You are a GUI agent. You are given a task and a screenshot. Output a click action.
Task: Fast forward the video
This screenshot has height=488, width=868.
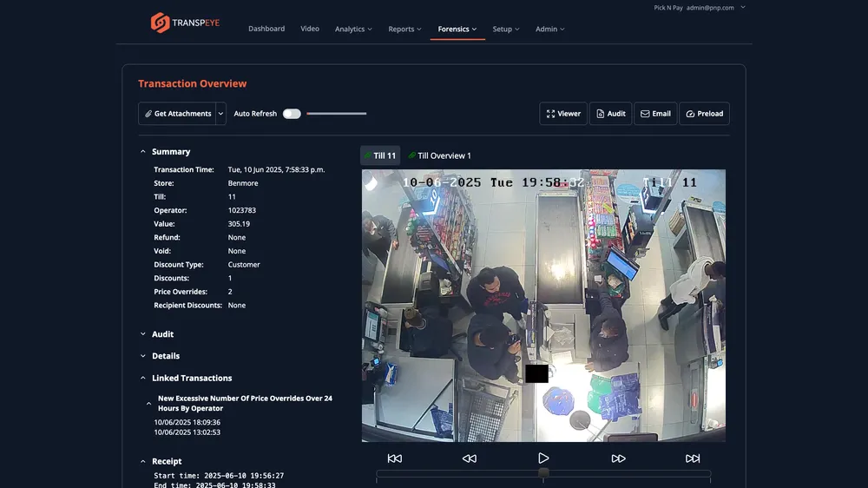[x=618, y=458]
